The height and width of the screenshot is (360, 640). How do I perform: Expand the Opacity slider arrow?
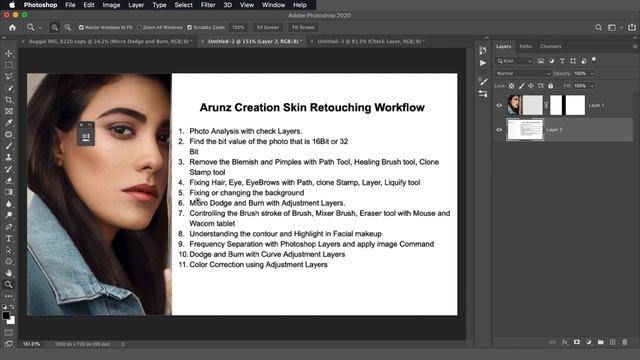(x=592, y=73)
